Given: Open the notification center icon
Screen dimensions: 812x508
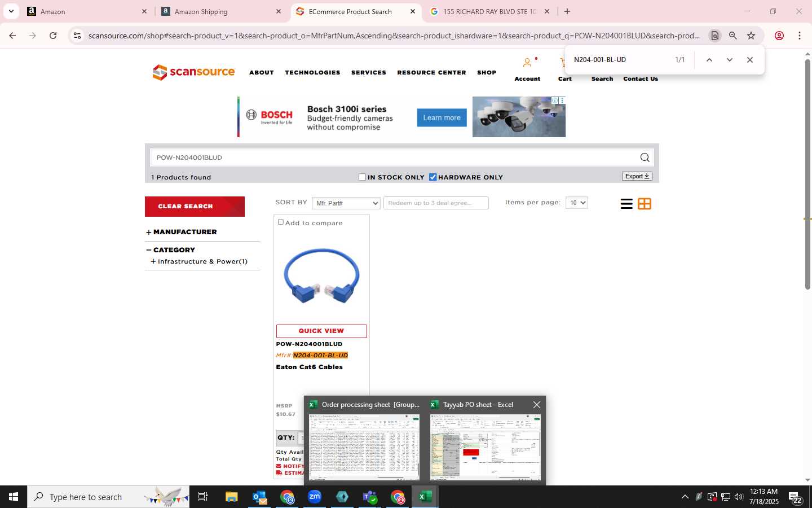Looking at the screenshot, I should tap(796, 497).
